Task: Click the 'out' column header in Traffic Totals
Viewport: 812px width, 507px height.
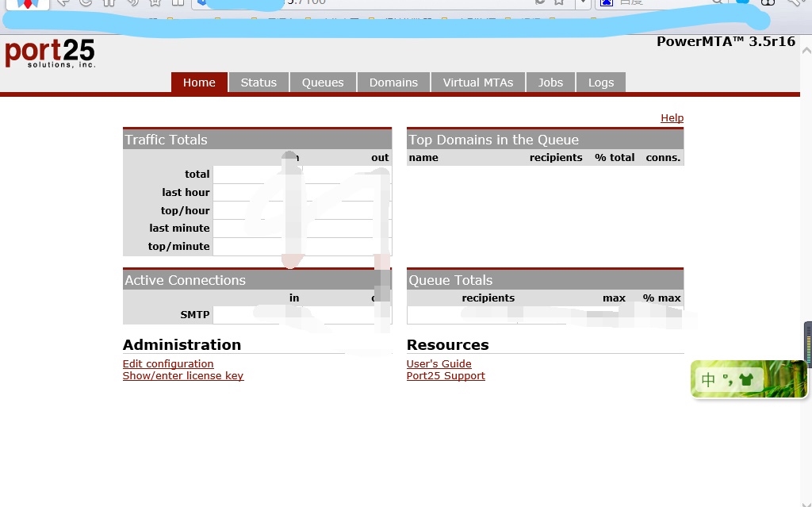Action: coord(380,158)
